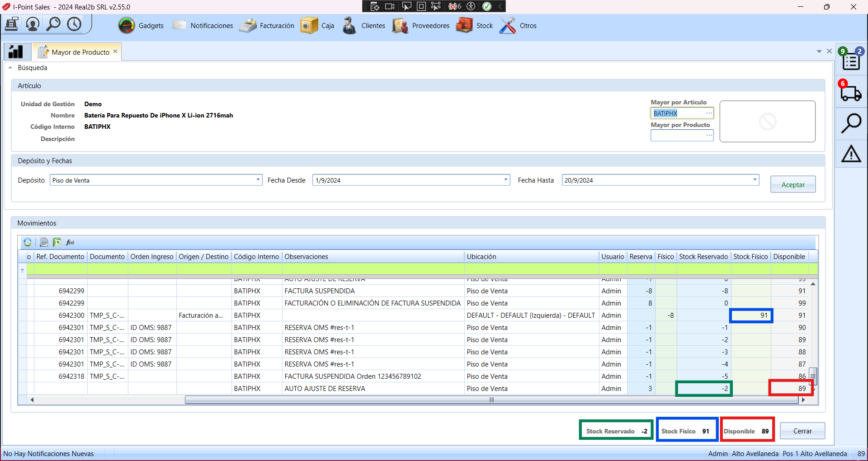Open the Proveedores menu
Screen dimensions: 868x461
[421, 26]
